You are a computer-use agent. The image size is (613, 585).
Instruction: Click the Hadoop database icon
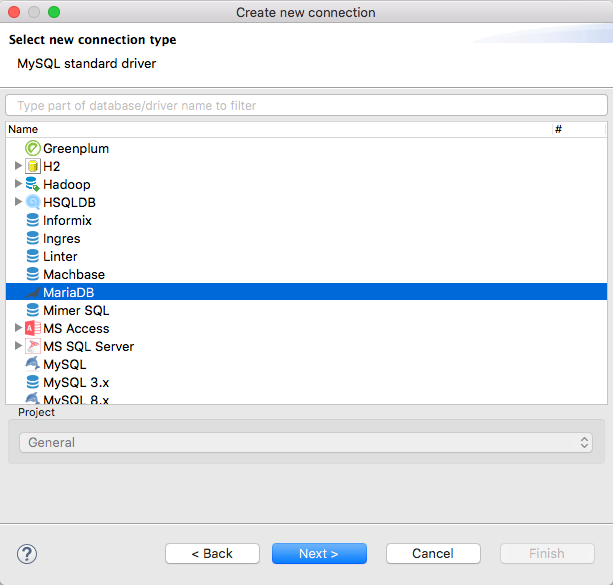[33, 185]
